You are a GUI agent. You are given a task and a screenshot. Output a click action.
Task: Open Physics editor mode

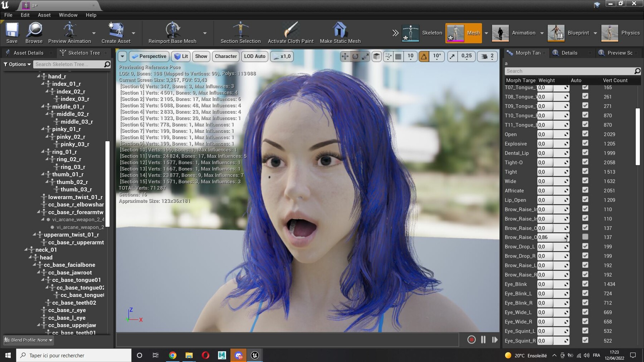[621, 33]
